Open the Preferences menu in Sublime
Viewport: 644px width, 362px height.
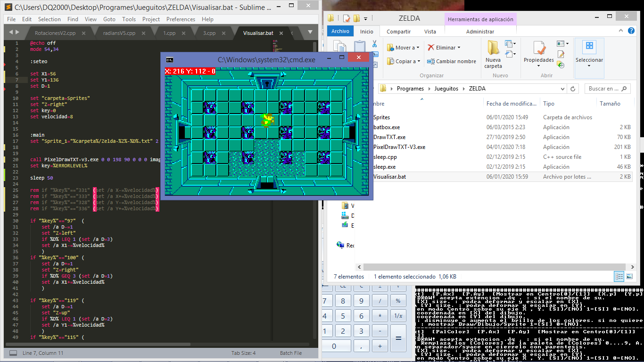(181, 19)
